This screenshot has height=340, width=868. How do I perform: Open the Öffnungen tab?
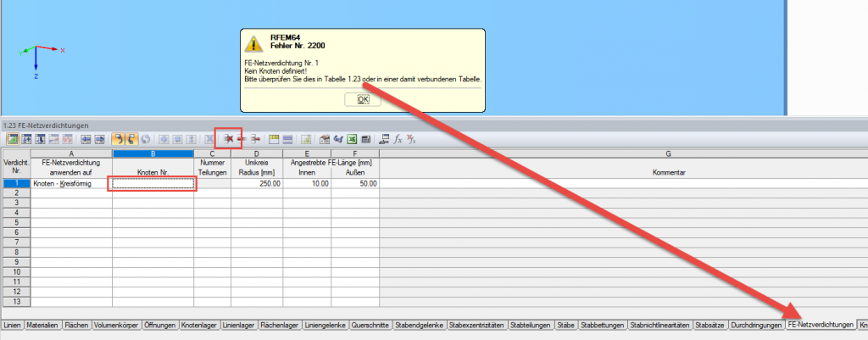tap(159, 325)
